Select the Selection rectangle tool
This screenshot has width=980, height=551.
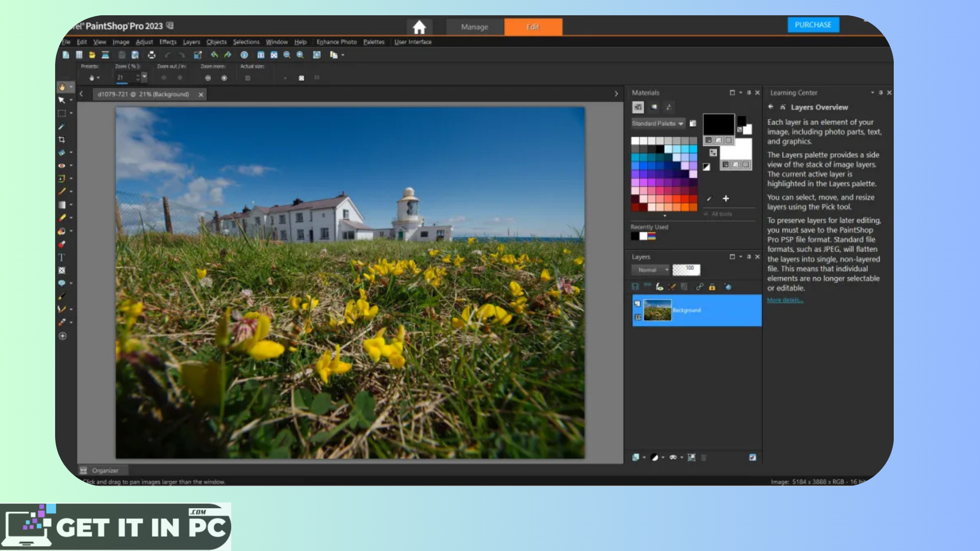pyautogui.click(x=62, y=113)
